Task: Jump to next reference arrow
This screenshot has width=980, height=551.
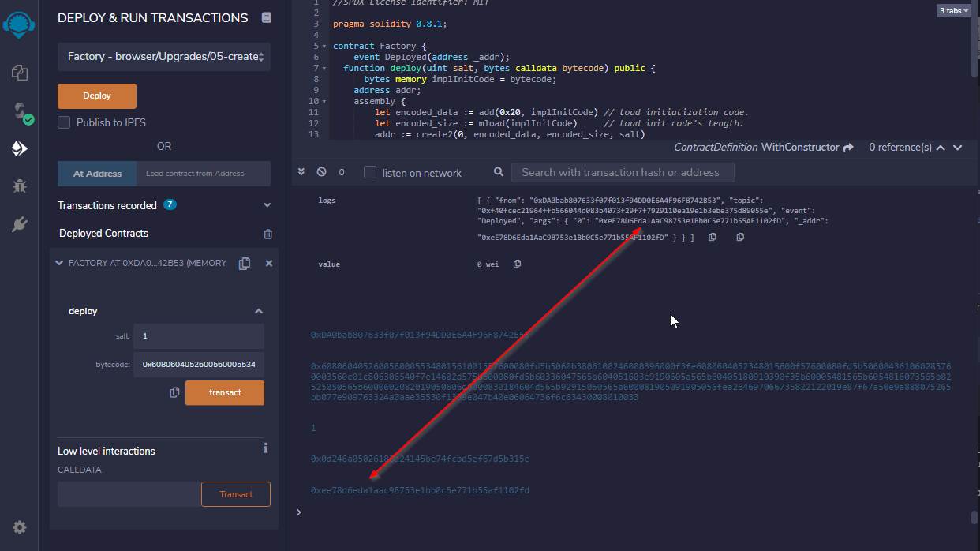Action: coord(958,148)
